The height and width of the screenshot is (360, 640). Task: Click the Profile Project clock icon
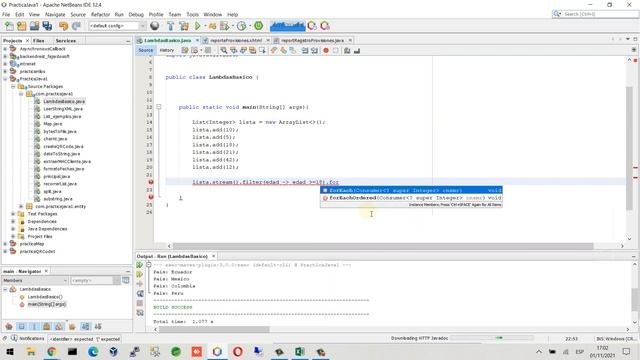(242, 26)
